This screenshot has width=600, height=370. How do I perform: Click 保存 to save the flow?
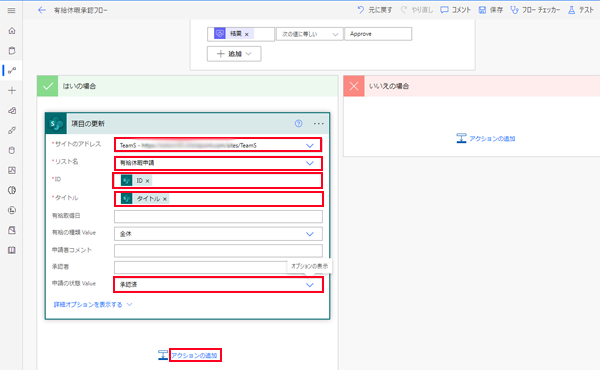(491, 10)
